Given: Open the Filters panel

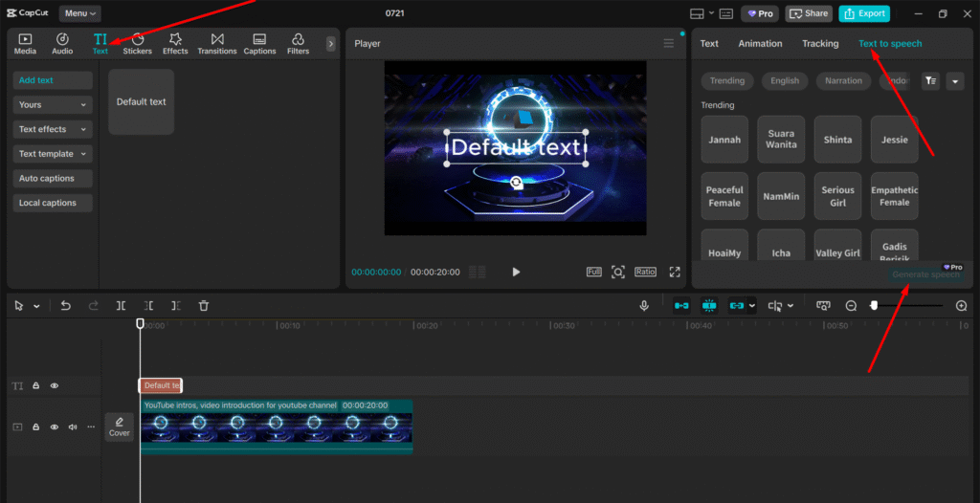Looking at the screenshot, I should 298,43.
